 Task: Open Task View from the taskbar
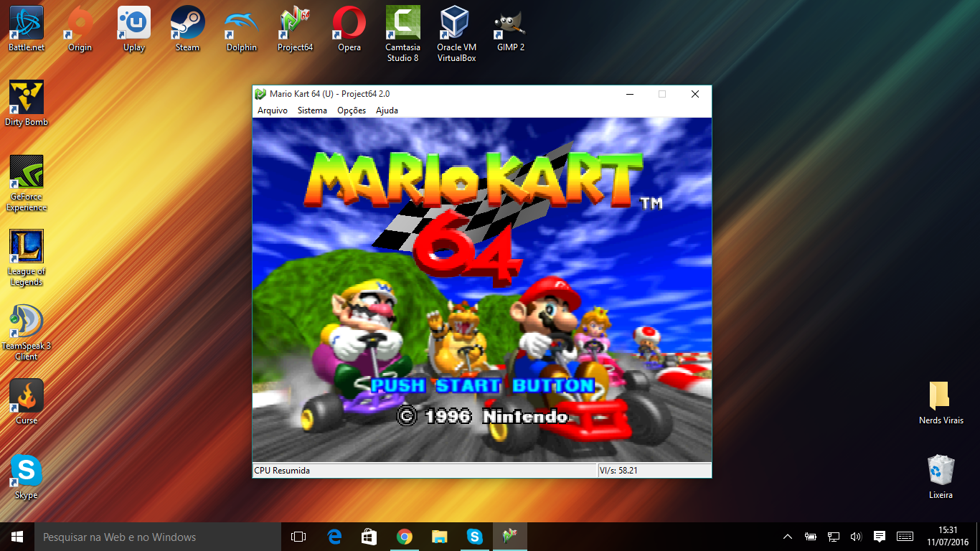[298, 537]
